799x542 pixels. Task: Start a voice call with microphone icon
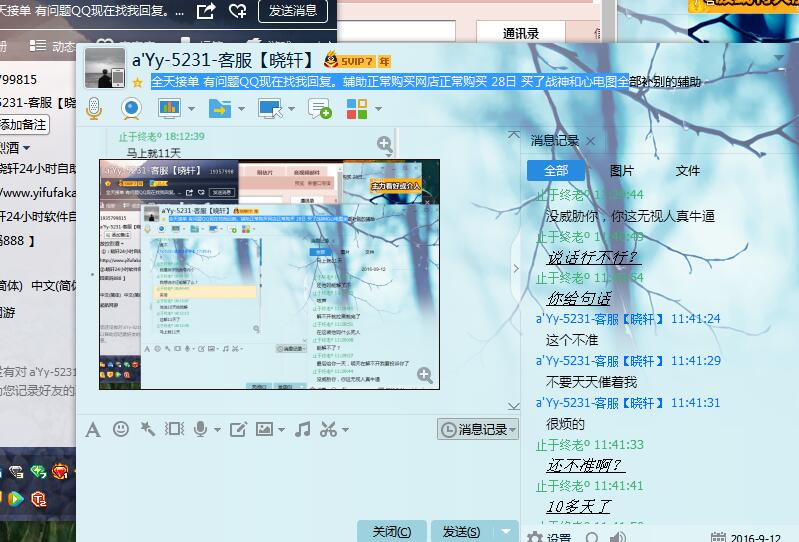(x=94, y=108)
